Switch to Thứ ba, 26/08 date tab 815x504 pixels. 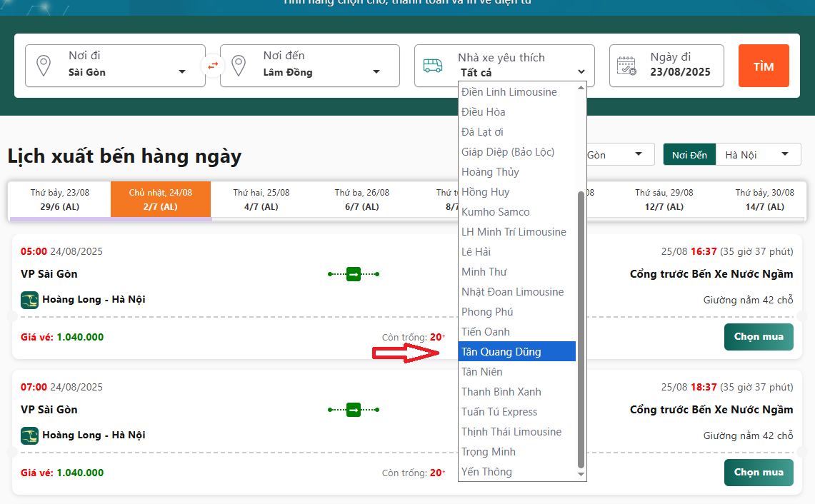(x=361, y=199)
